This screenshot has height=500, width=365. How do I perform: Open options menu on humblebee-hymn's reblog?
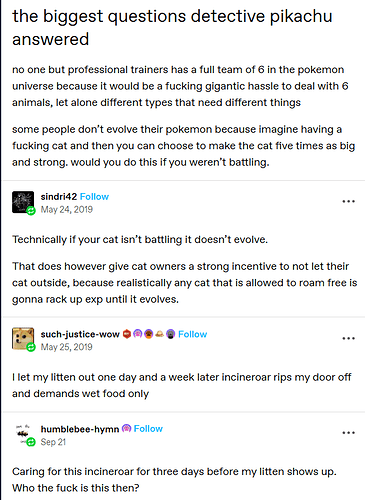[348, 433]
